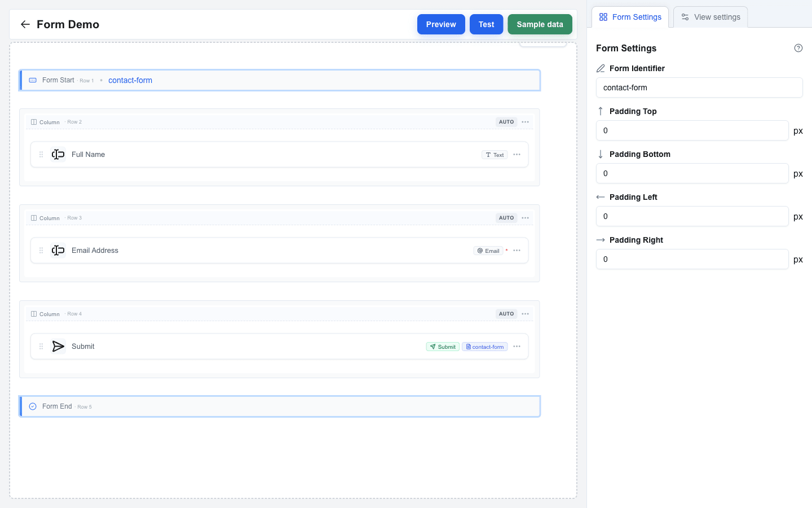Select the Email Address field label
Viewport: 812px width, 508px height.
pos(95,251)
